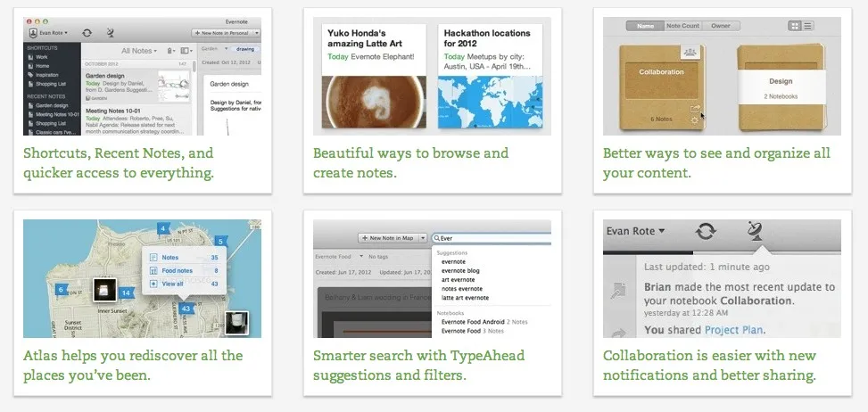Open Shopping List under Shortcuts heading
The width and height of the screenshot is (868, 412).
click(x=46, y=84)
